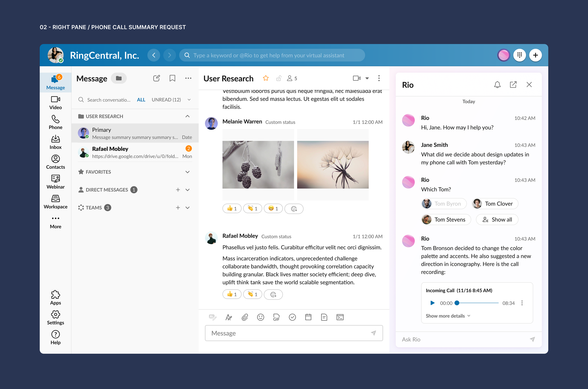Click the compose new message icon
Viewport: 588px width, 389px height.
coord(156,79)
